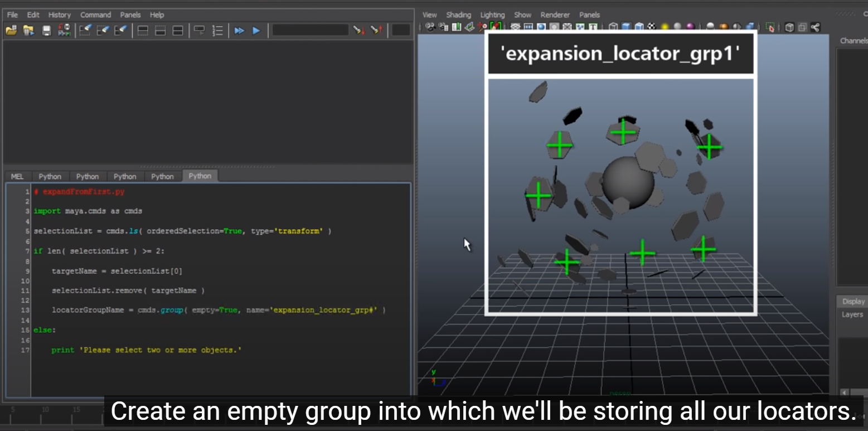Toggle the Resolution Gate icon
Viewport: 868px width, 431px height.
coord(541,27)
